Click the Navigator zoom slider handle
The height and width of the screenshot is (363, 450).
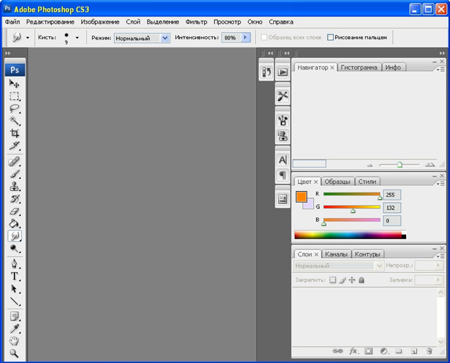[x=399, y=165]
